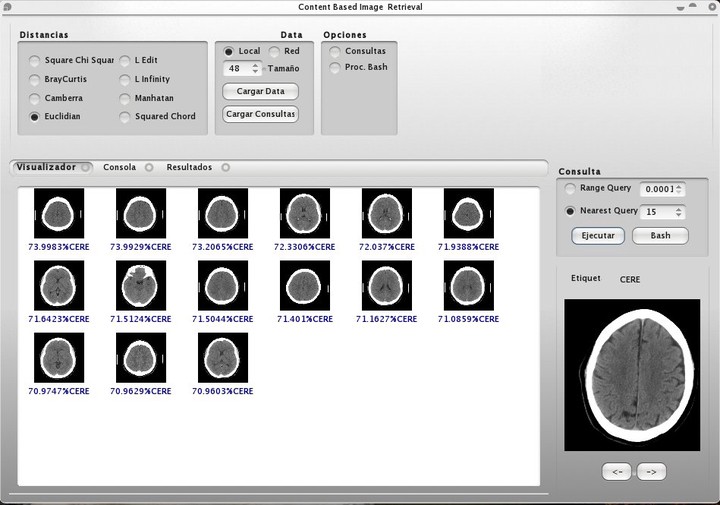The width and height of the screenshot is (720, 505).
Task: Increase the Tamaño spinner value
Action: [256, 65]
